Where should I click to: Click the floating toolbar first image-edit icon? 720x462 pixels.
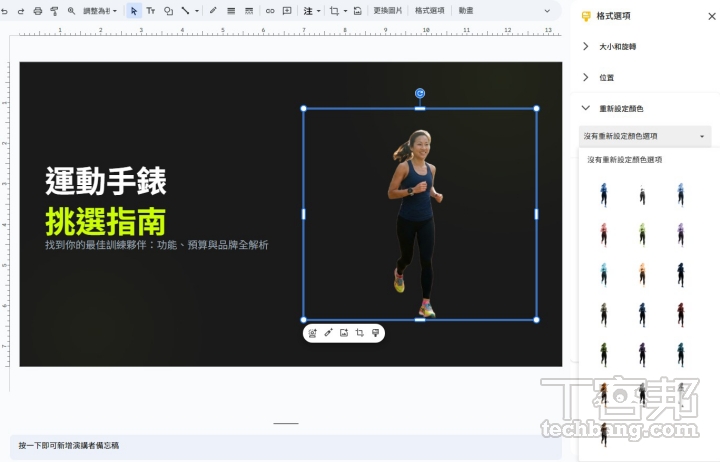tap(312, 333)
